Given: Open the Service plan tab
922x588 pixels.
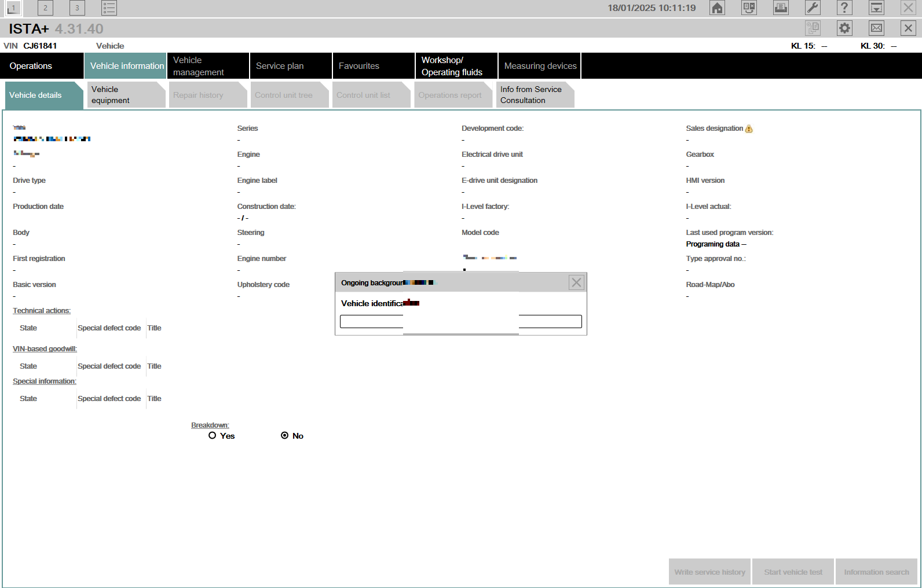Looking at the screenshot, I should (291, 66).
